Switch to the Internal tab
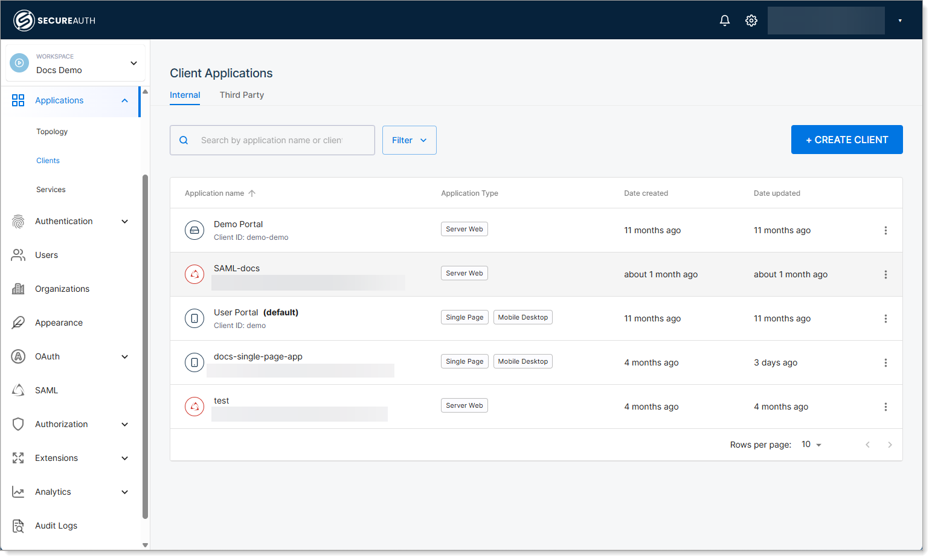This screenshot has height=560, width=932. click(185, 95)
